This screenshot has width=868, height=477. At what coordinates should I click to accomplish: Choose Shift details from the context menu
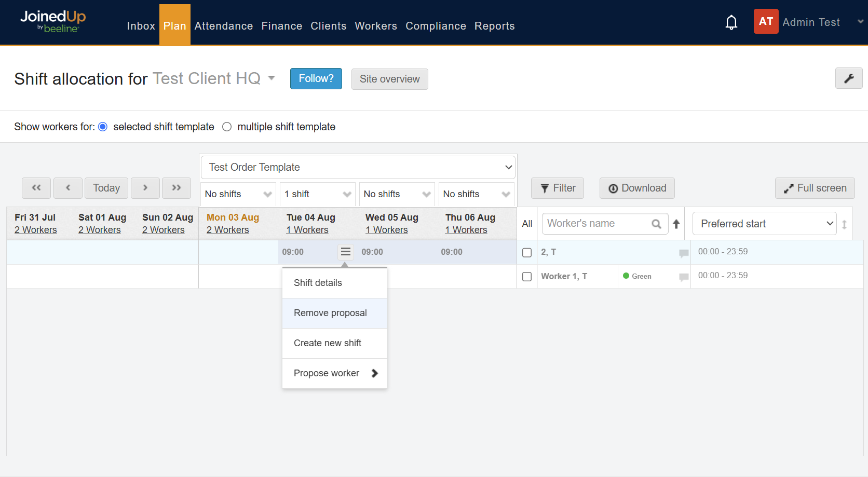335,283
